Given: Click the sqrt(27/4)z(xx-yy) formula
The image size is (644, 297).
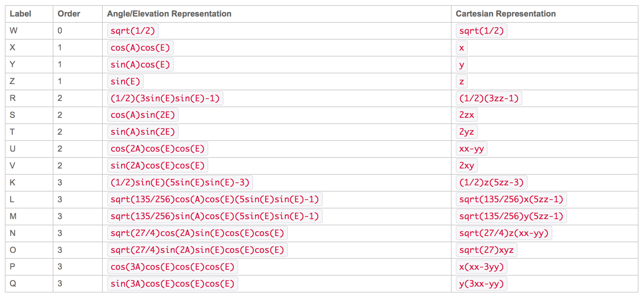Looking at the screenshot, I should [503, 233].
